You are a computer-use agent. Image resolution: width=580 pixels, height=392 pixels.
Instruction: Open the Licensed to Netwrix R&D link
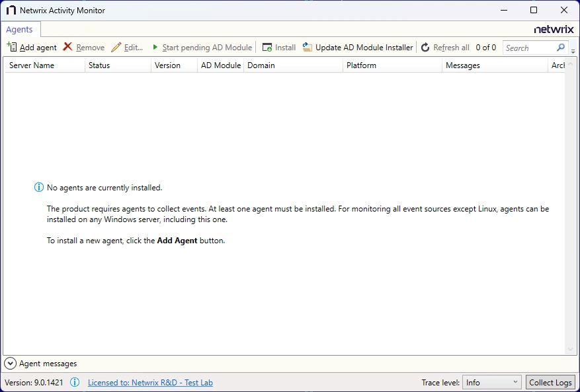150,382
